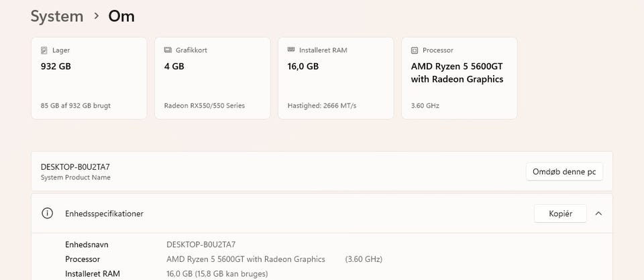The image size is (644, 280).
Task: Click the Installeret RAM memory icon
Action: tap(291, 50)
